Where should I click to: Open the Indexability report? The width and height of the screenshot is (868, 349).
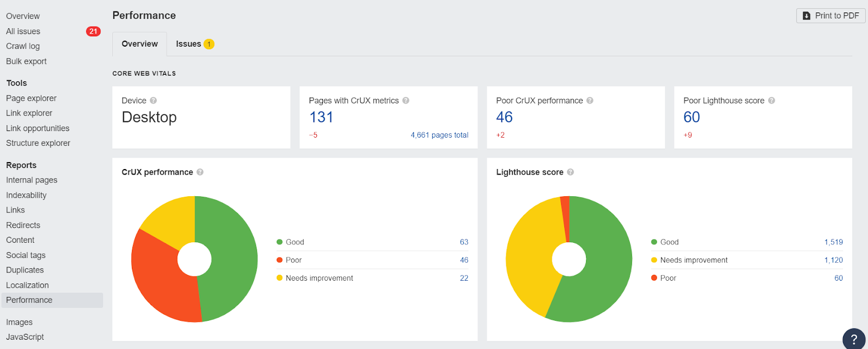coord(26,195)
